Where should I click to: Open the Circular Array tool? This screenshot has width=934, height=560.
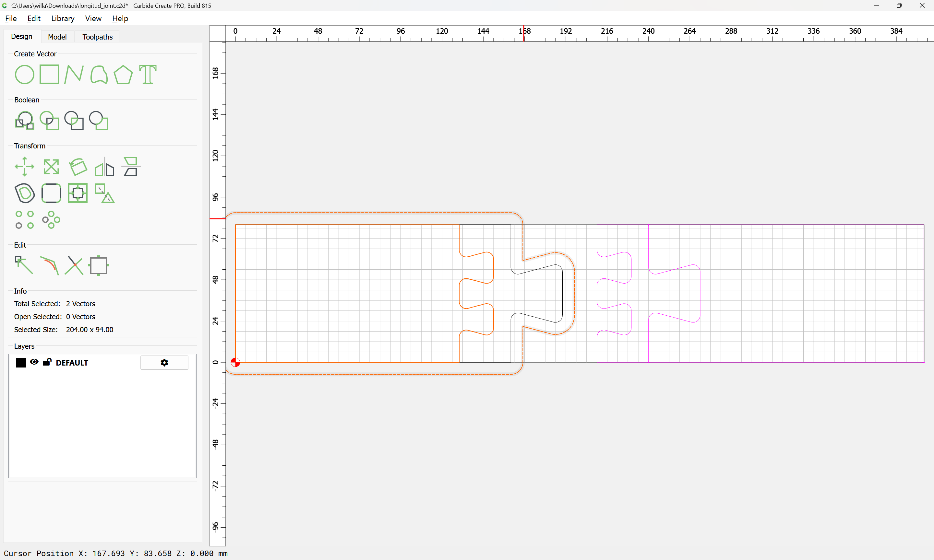click(x=51, y=220)
